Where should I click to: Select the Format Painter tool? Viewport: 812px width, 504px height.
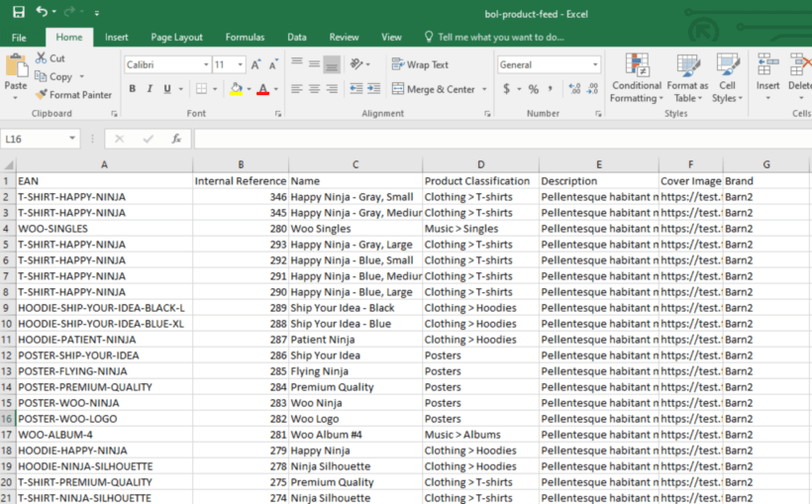(73, 95)
